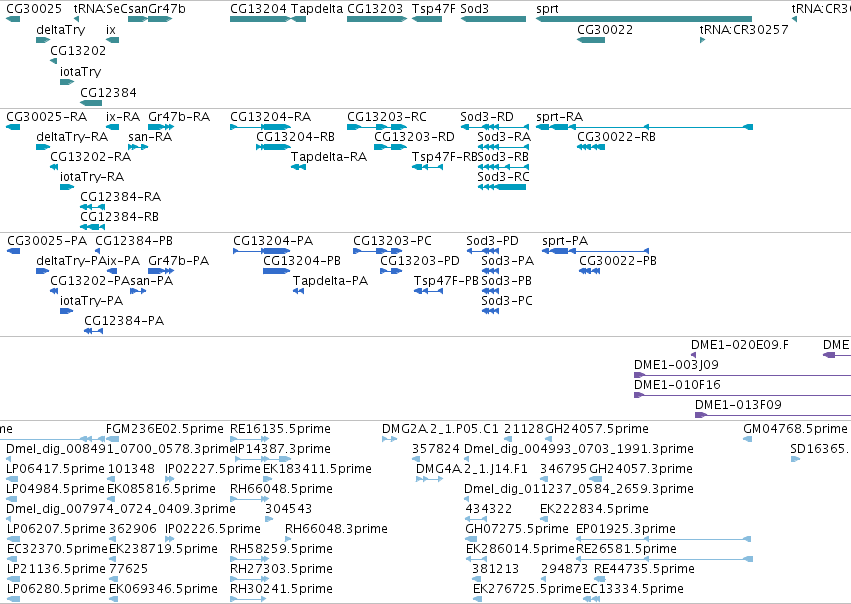Open the 'CG13203' gene label
The image size is (851, 604).
point(375,9)
